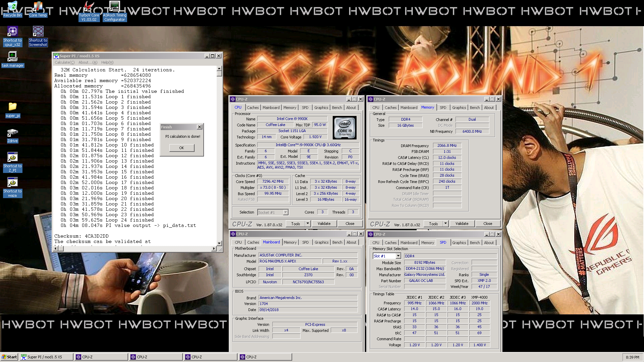Image resolution: width=644 pixels, height=362 pixels.
Task: Open Graphics tab in CPU-Z Memory window
Action: [459, 108]
